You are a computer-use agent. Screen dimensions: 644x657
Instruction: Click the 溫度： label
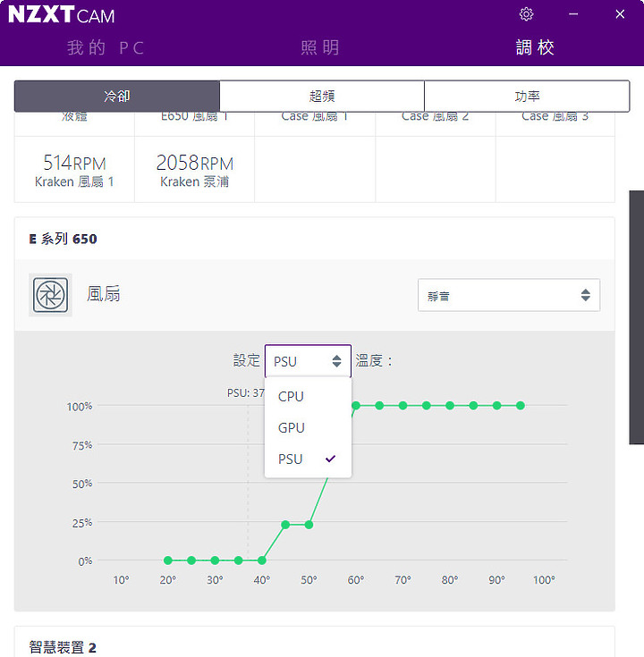coord(374,361)
